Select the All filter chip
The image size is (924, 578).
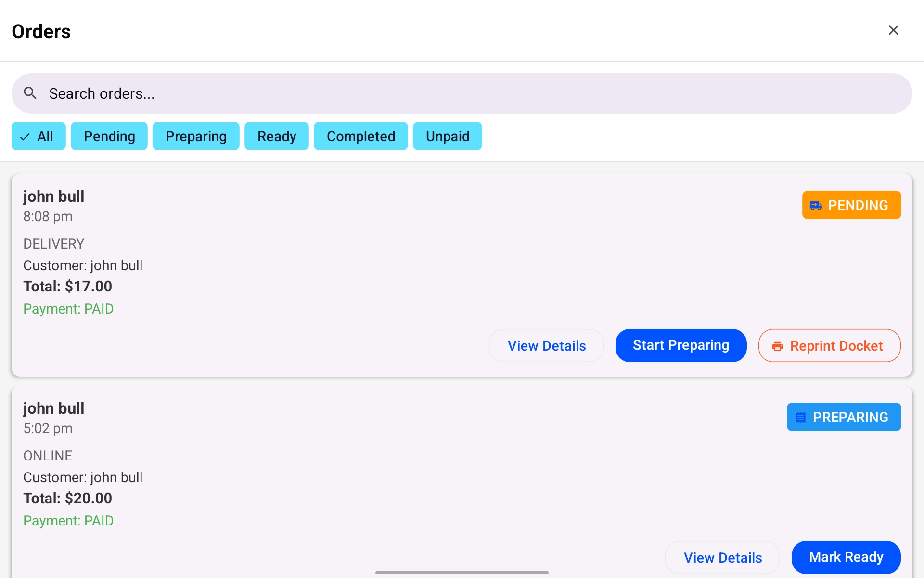click(x=38, y=136)
